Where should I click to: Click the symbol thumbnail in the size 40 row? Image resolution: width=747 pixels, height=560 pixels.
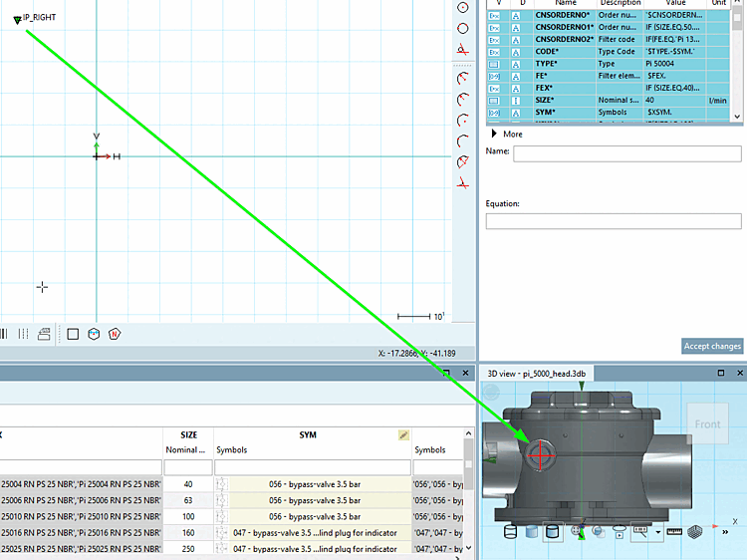[x=221, y=484]
